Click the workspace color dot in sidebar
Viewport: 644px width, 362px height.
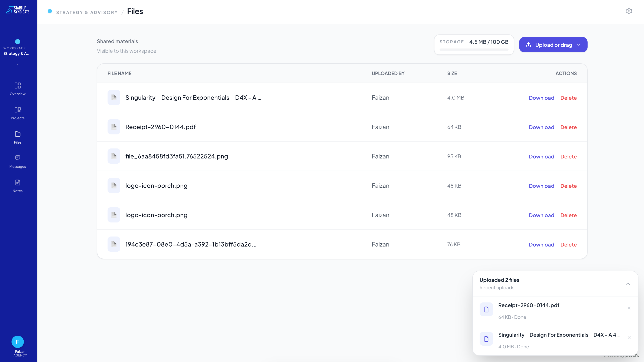tap(17, 41)
